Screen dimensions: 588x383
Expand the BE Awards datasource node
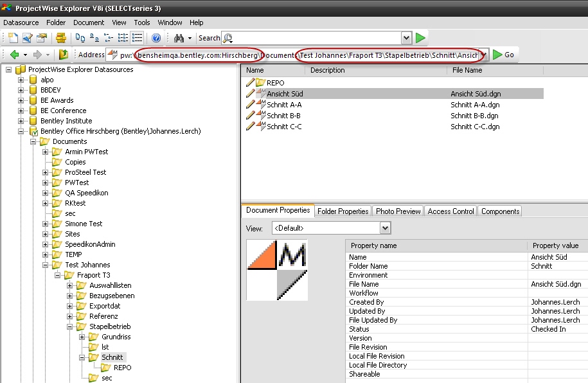[x=21, y=100]
